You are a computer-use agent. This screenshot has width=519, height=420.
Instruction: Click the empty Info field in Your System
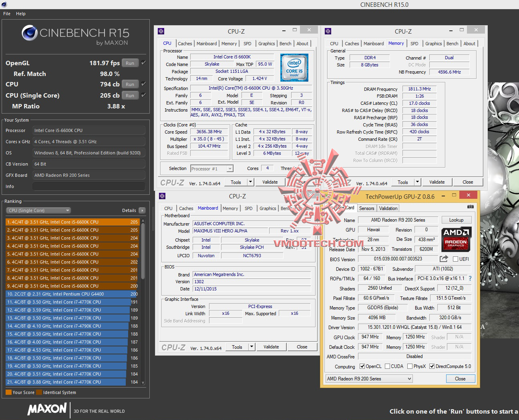(x=89, y=186)
